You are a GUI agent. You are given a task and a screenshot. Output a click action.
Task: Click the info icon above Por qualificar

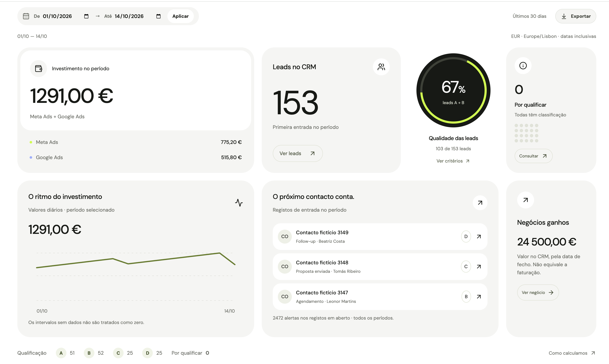coord(523,65)
